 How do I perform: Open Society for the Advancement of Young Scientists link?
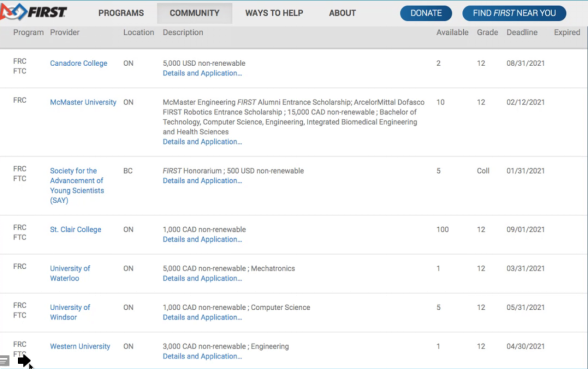(77, 185)
